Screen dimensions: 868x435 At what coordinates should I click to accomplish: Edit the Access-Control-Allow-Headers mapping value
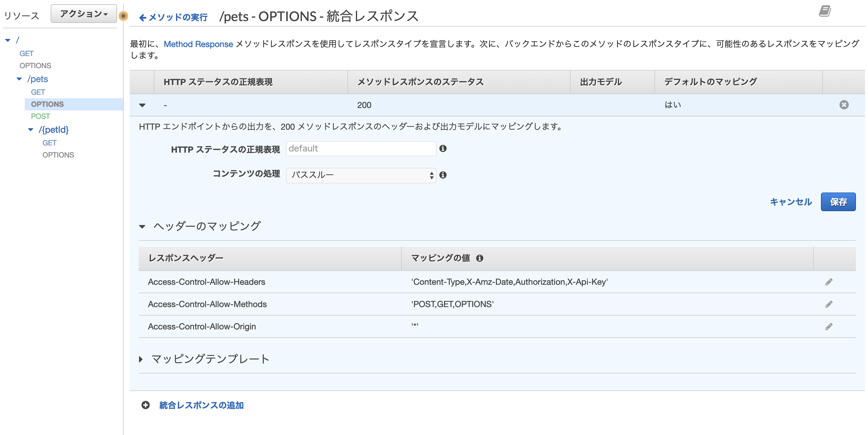(829, 282)
